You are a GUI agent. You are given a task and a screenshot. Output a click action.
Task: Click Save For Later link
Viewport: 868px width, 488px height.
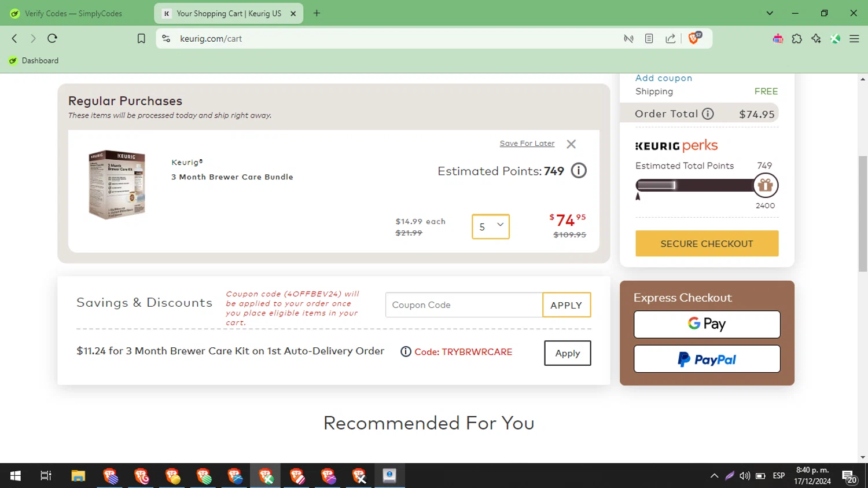click(527, 144)
